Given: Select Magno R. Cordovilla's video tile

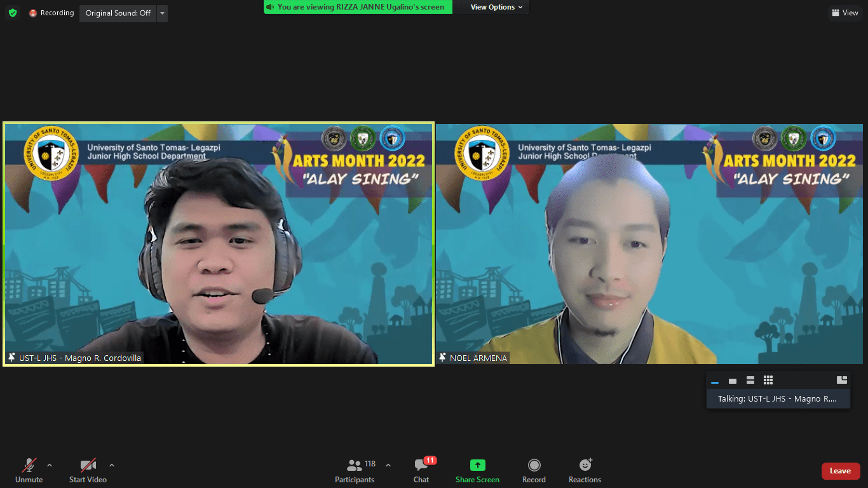Looking at the screenshot, I should [x=219, y=244].
